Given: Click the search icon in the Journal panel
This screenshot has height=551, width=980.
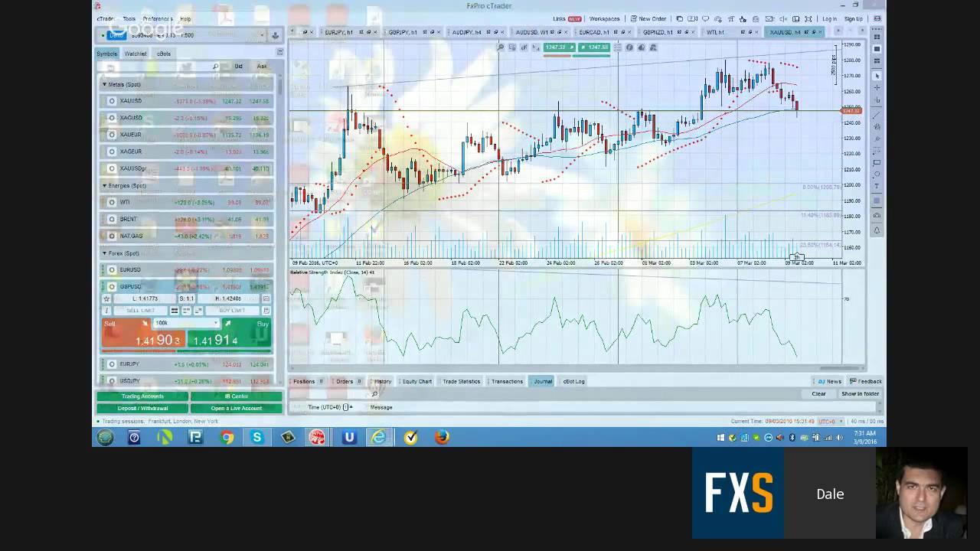Looking at the screenshot, I should 374,394.
